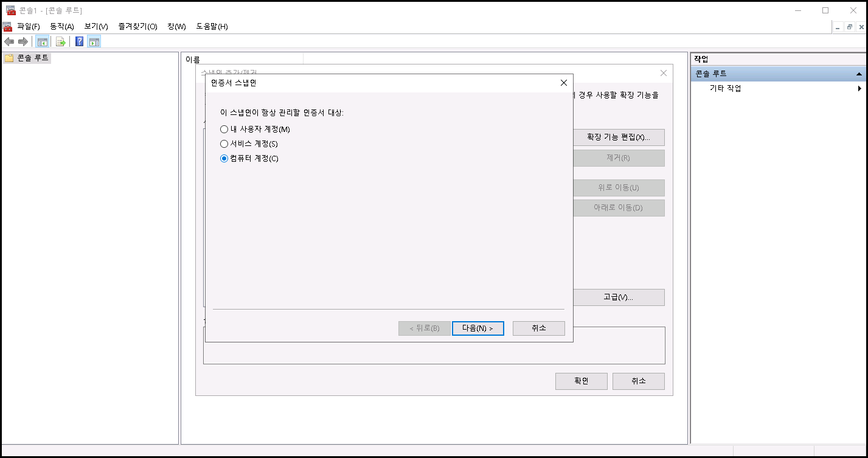The height and width of the screenshot is (458, 868).
Task: Click the MMC toolbox icon in menu bar
Action: (7, 27)
